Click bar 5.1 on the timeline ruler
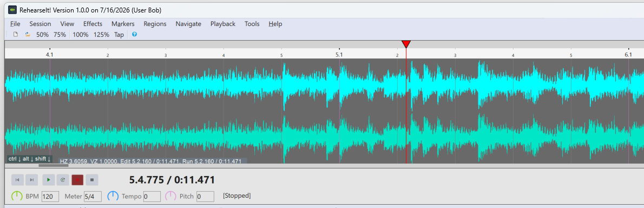The image size is (644, 208). coord(339,54)
